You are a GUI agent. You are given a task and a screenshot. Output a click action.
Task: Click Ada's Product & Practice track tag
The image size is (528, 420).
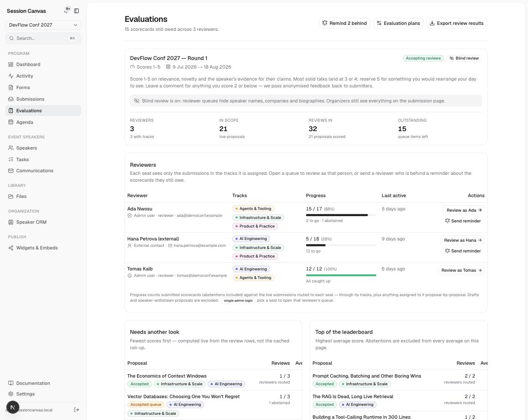click(x=255, y=226)
